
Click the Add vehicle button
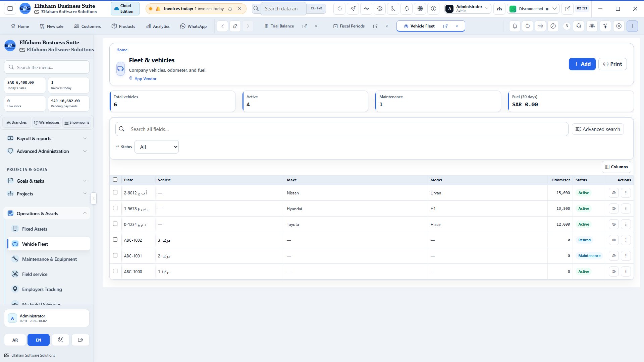pyautogui.click(x=582, y=64)
